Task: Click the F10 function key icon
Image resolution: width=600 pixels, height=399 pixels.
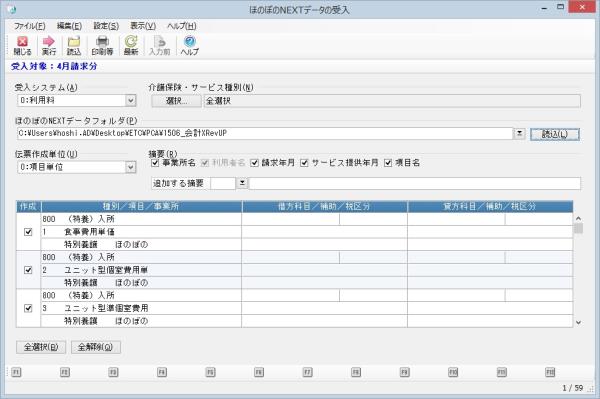Action: tap(453, 372)
